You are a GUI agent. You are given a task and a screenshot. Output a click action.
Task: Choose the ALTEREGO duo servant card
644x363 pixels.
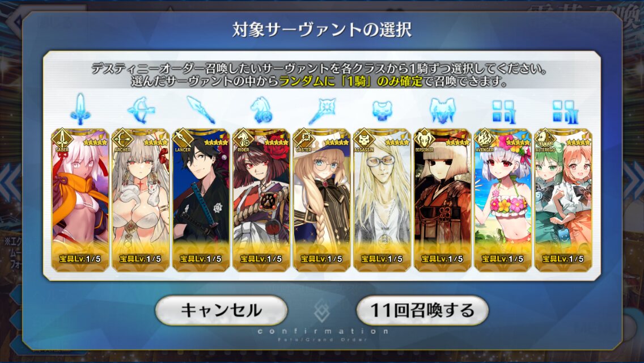563,200
